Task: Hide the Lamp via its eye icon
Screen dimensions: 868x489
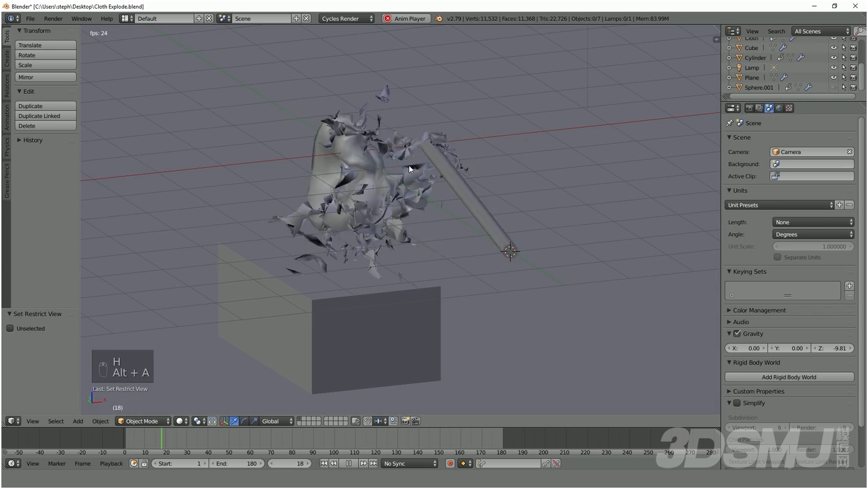Action: click(834, 68)
